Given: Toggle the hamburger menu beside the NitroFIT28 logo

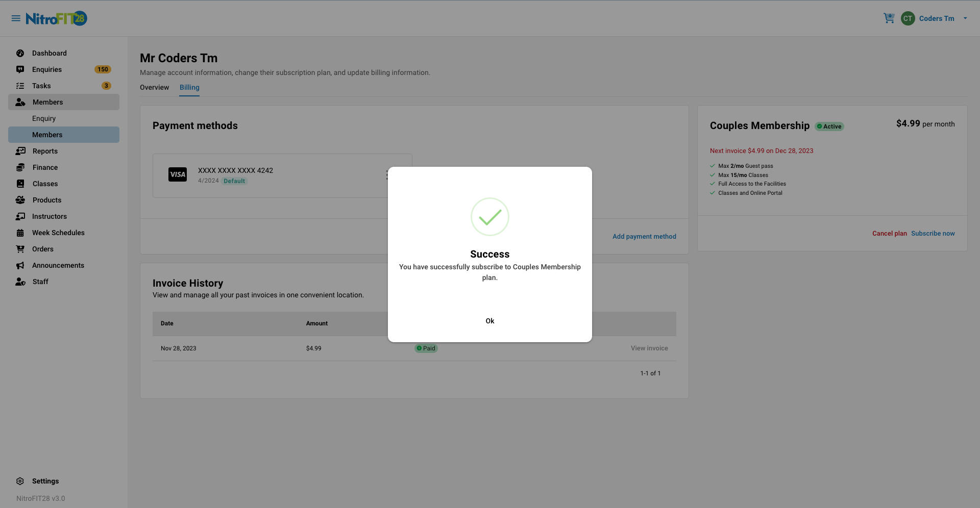Looking at the screenshot, I should pos(16,18).
